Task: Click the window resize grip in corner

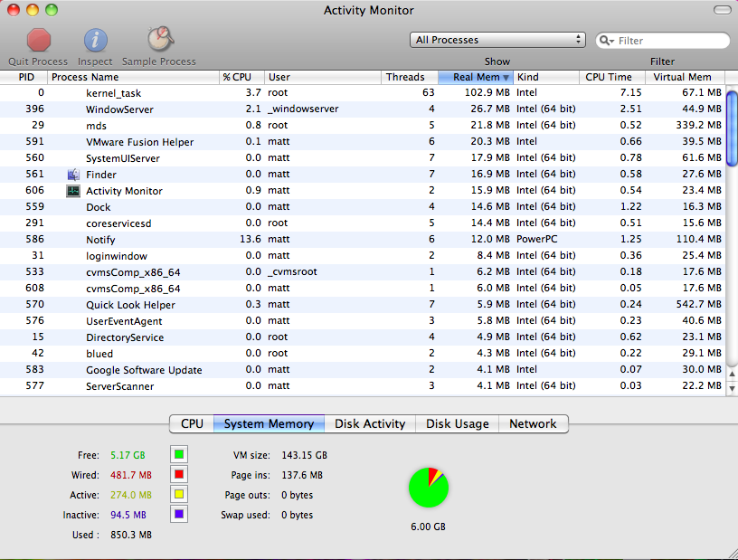Action: 733,555
